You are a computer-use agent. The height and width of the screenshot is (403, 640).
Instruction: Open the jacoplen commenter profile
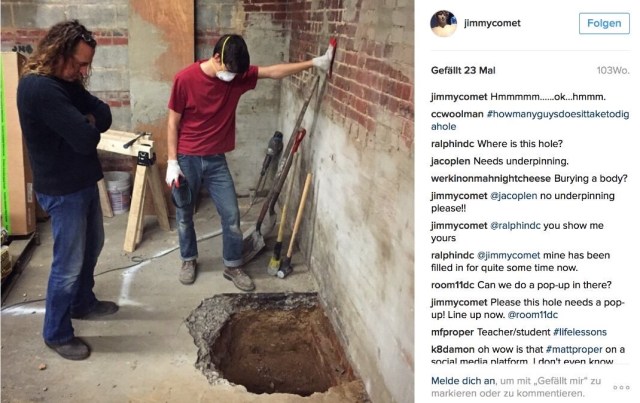[x=451, y=162]
